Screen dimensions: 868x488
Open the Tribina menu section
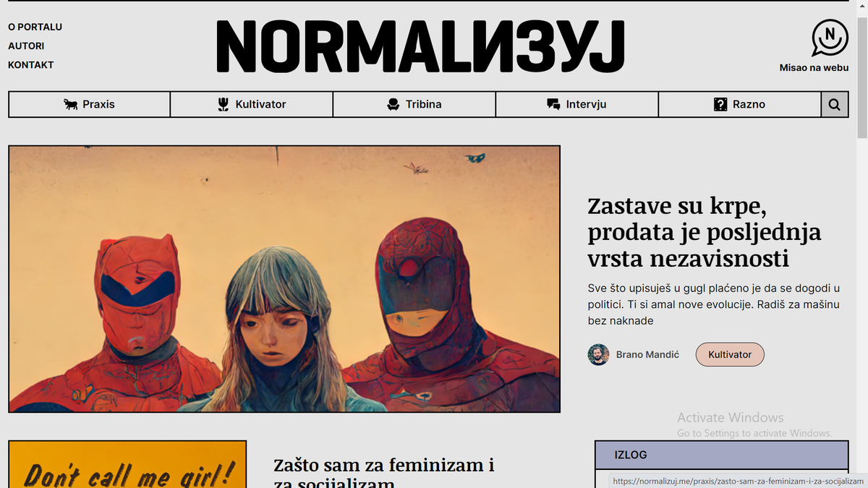click(x=414, y=105)
